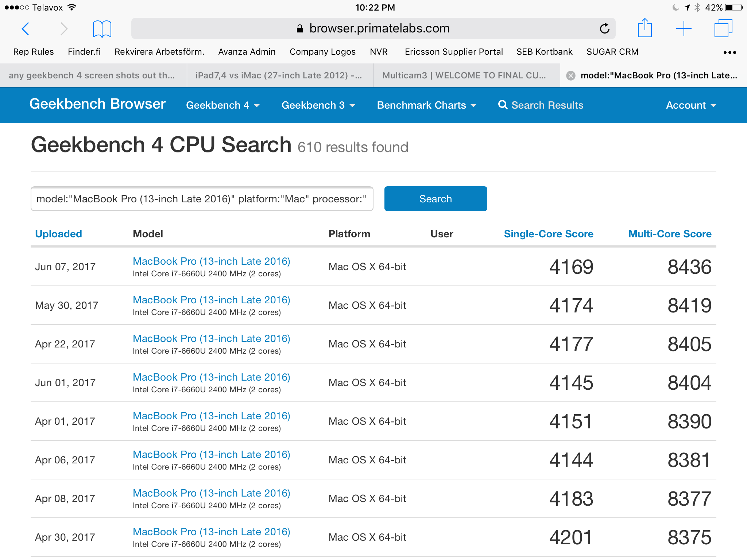Open the share sheet icon
The height and width of the screenshot is (560, 747).
[645, 28]
